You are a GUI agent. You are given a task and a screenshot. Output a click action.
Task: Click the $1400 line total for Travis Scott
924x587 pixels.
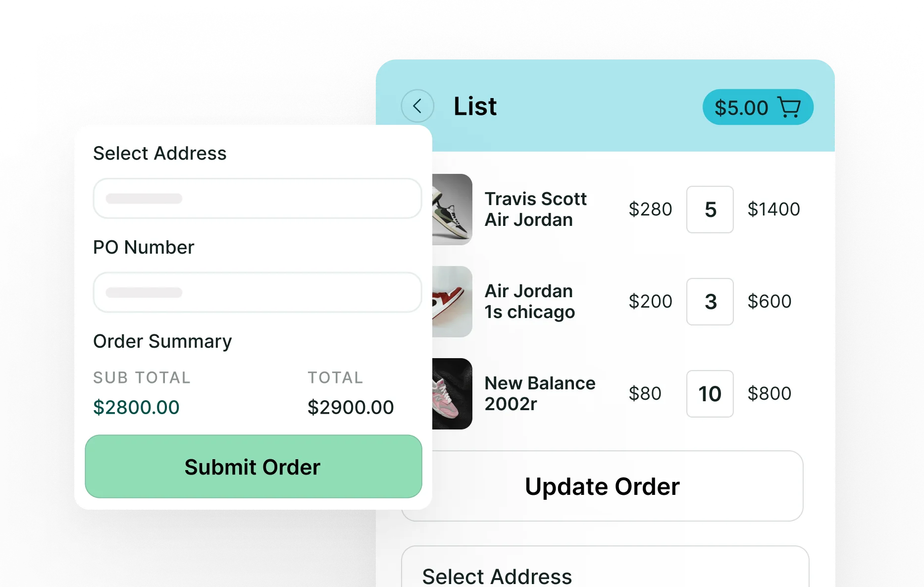(x=774, y=209)
